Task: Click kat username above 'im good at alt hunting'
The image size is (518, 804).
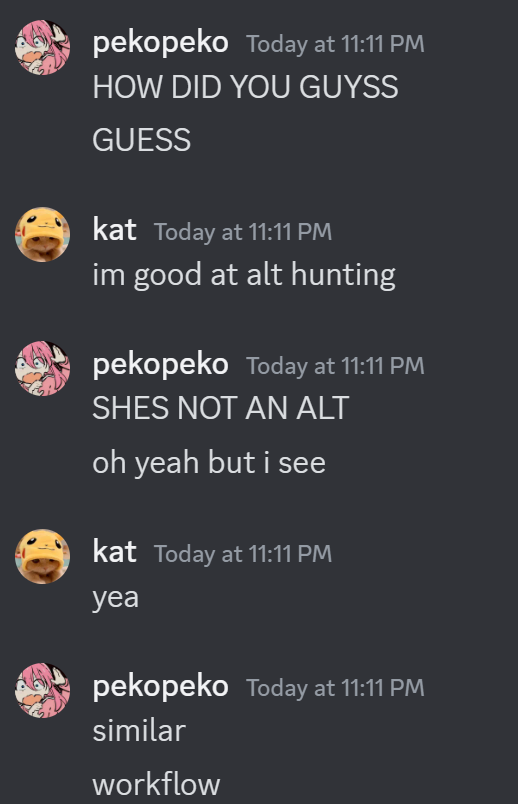Action: [x=114, y=230]
